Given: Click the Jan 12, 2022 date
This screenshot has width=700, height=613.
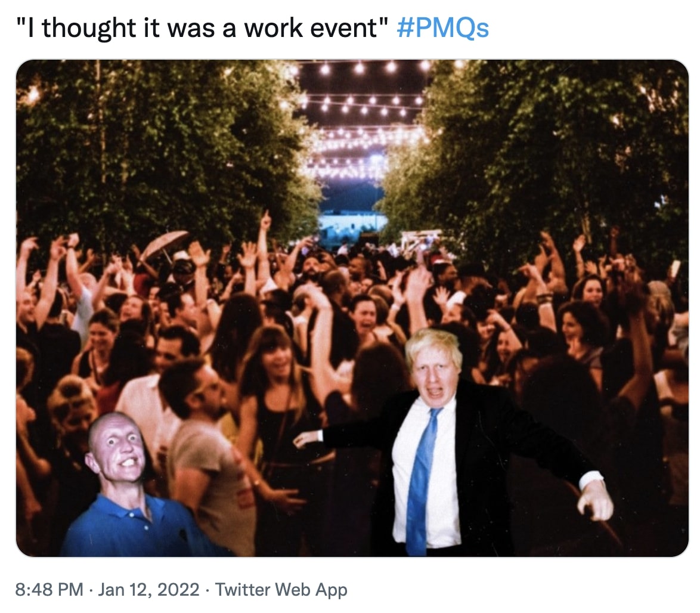Looking at the screenshot, I should coord(148,589).
